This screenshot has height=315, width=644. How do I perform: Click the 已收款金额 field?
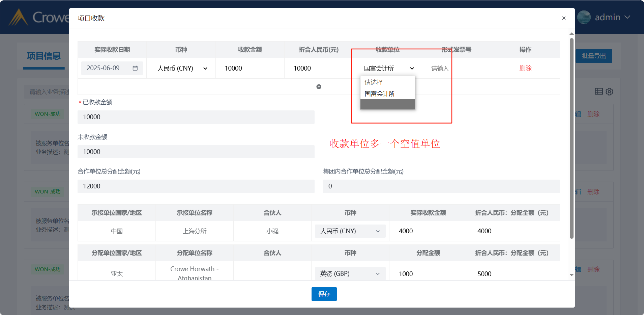pyautogui.click(x=196, y=117)
